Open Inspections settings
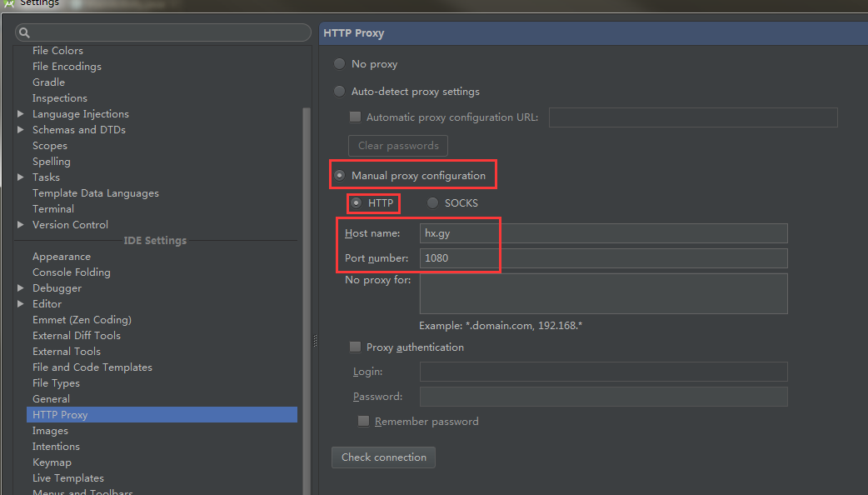This screenshot has width=868, height=495. coord(60,98)
